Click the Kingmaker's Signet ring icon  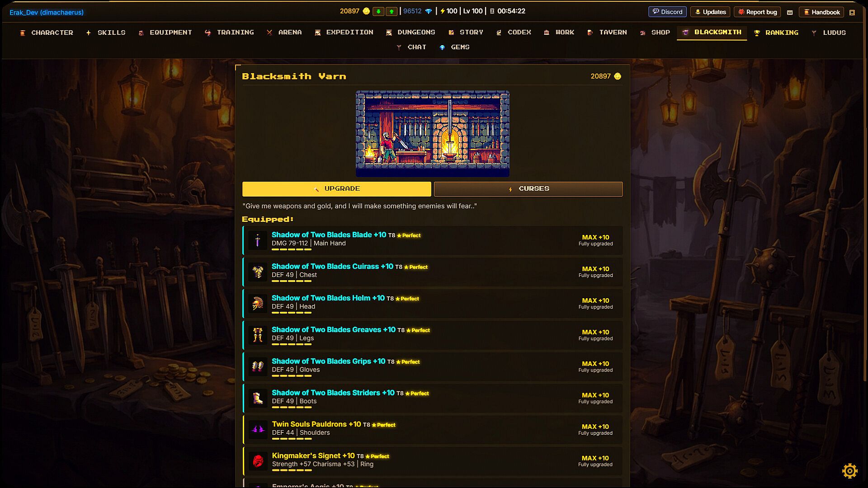[x=258, y=461]
